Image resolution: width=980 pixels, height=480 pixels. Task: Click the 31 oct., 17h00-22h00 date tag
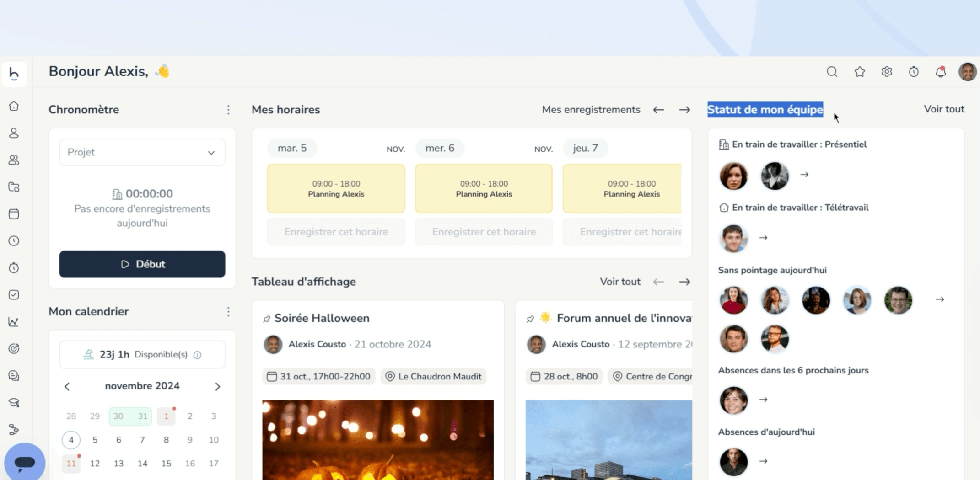pos(318,377)
